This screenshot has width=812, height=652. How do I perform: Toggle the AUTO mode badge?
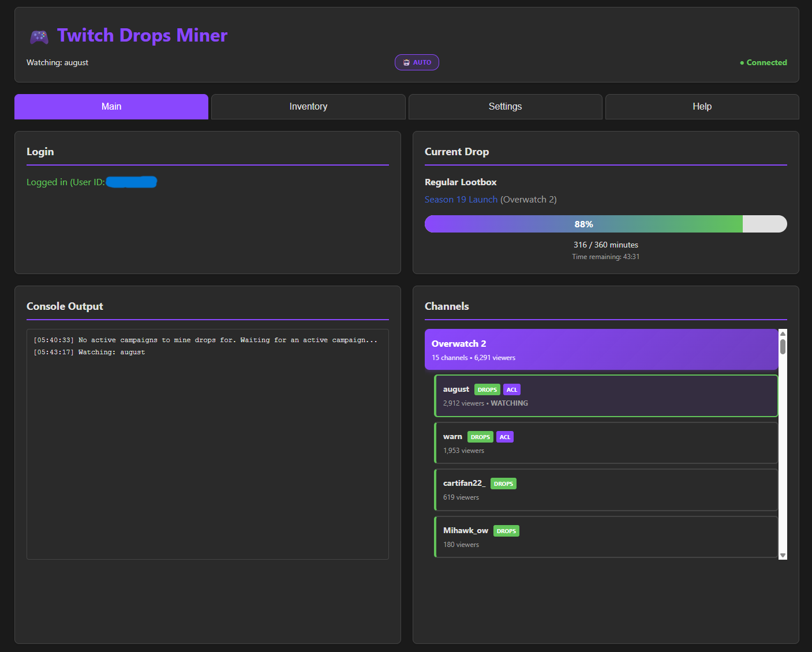click(x=417, y=62)
